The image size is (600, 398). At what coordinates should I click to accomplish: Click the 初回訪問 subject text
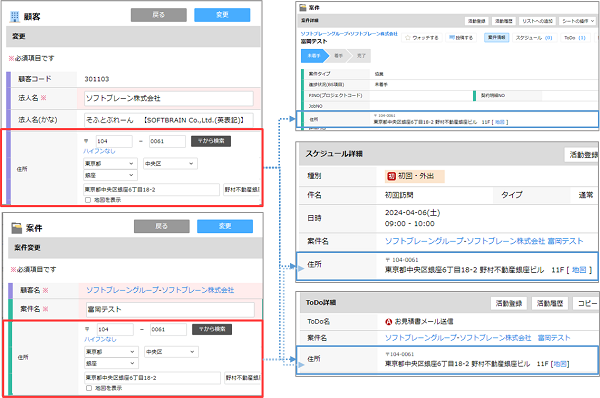click(399, 195)
